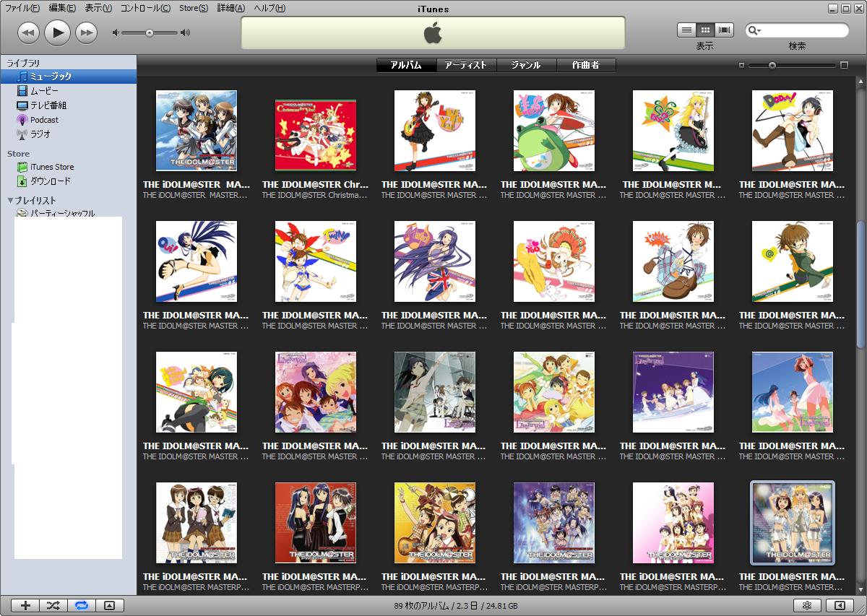The image size is (867, 616).
Task: Switch to the 作曲者 tab
Action: pyautogui.click(x=586, y=65)
